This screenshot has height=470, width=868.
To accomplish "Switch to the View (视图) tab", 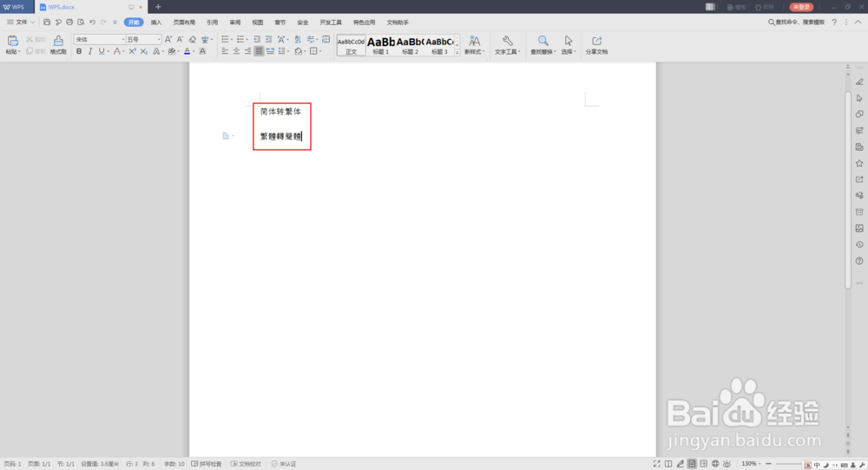I will pos(258,23).
